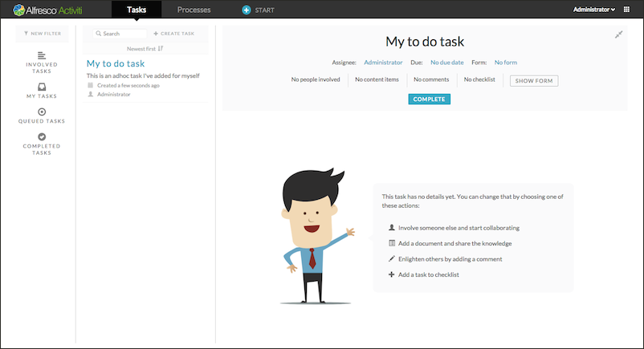Select the Tasks tab

137,10
